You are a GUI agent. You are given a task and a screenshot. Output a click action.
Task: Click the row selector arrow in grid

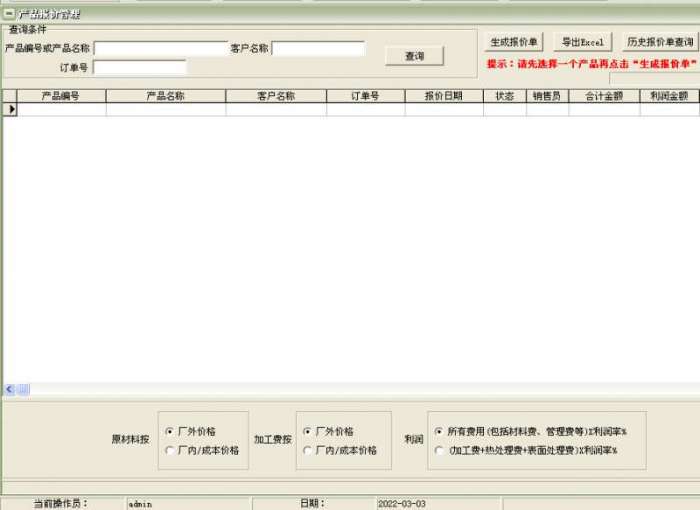[11, 110]
